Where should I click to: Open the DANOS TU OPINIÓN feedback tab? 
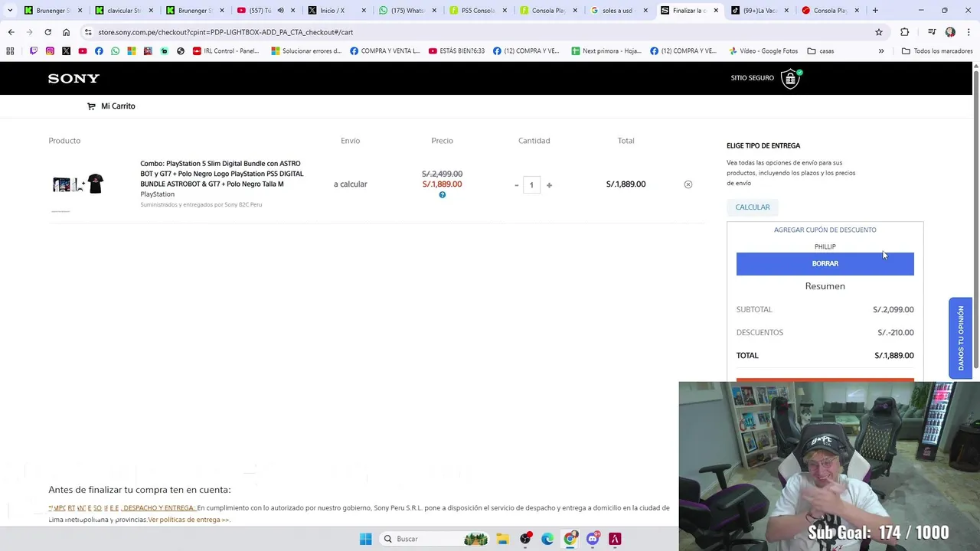[960, 338]
